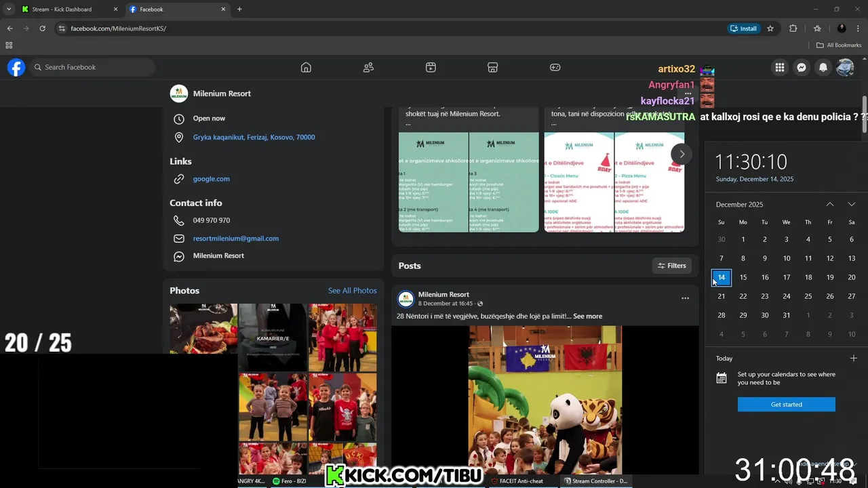Open the Friends icon in Facebook nav

coord(368,67)
